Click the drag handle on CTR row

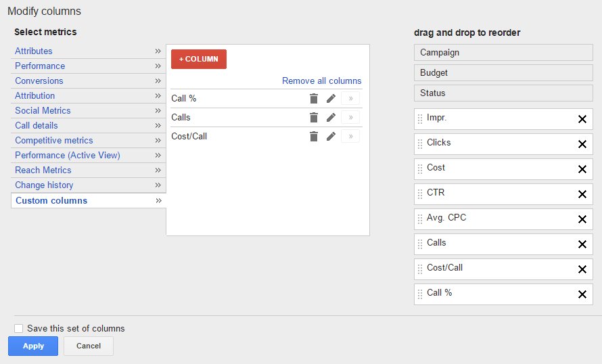pyautogui.click(x=420, y=194)
